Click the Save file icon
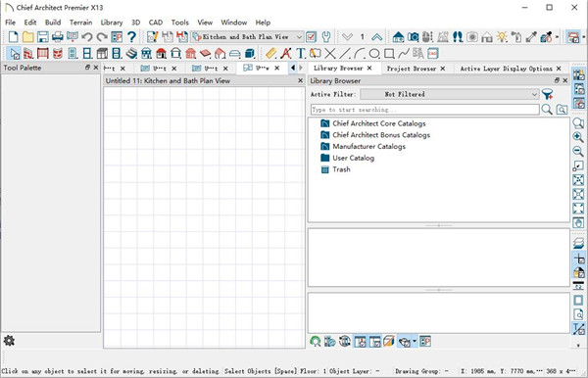 [x=43, y=36]
